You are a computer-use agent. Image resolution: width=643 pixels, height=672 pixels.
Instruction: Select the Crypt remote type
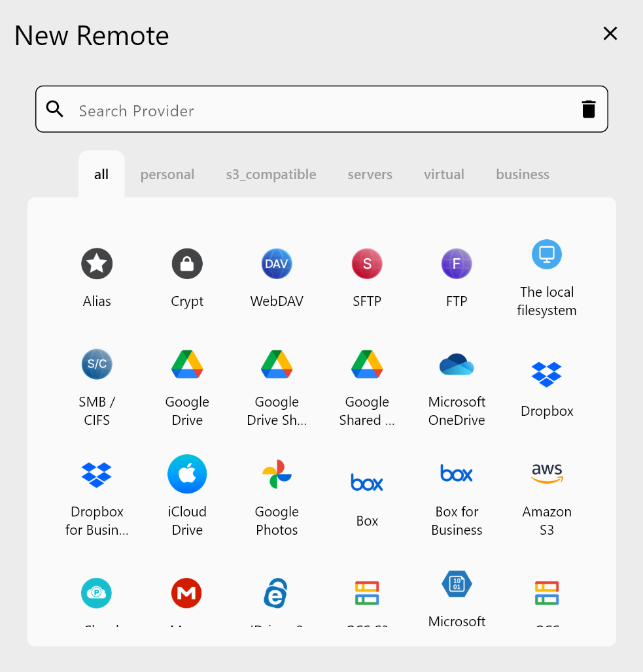point(186,275)
